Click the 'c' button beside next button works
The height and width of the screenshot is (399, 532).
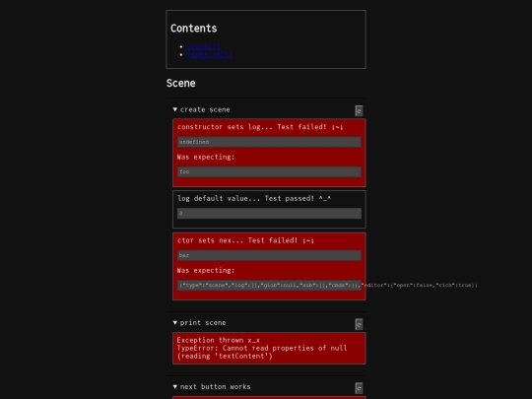(x=359, y=388)
